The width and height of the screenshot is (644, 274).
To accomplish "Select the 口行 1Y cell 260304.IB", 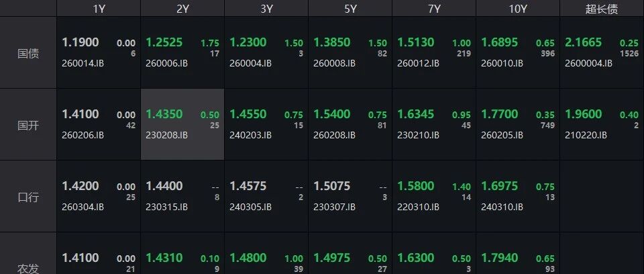I will 99,197.
